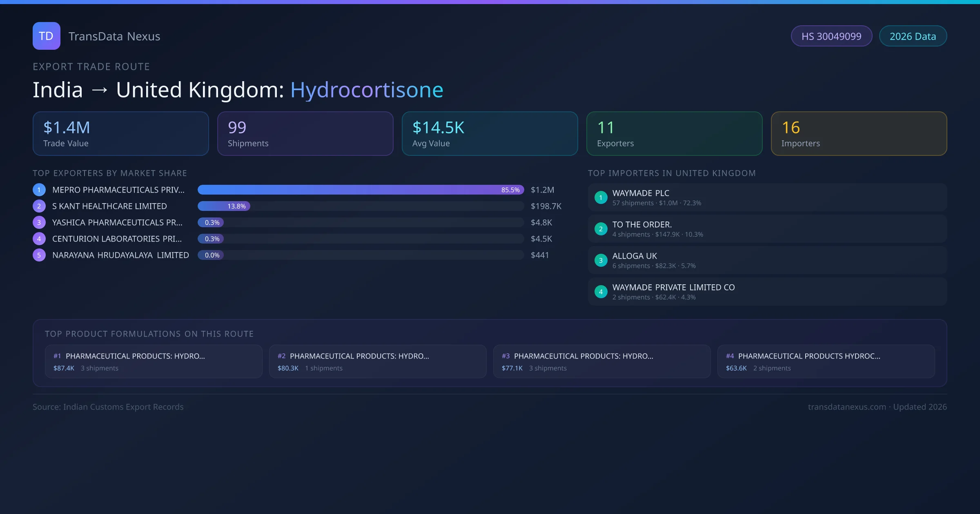Open the TO THE ORDER importer row

tap(767, 229)
